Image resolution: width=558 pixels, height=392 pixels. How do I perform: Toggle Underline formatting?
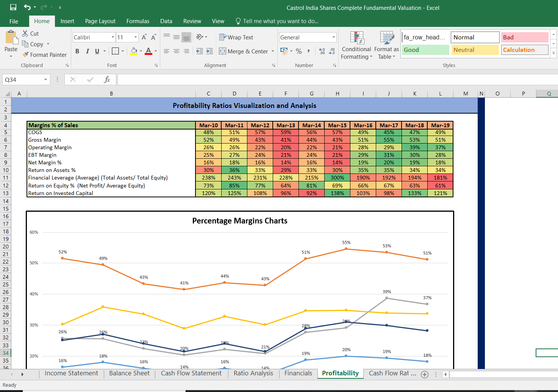point(97,51)
